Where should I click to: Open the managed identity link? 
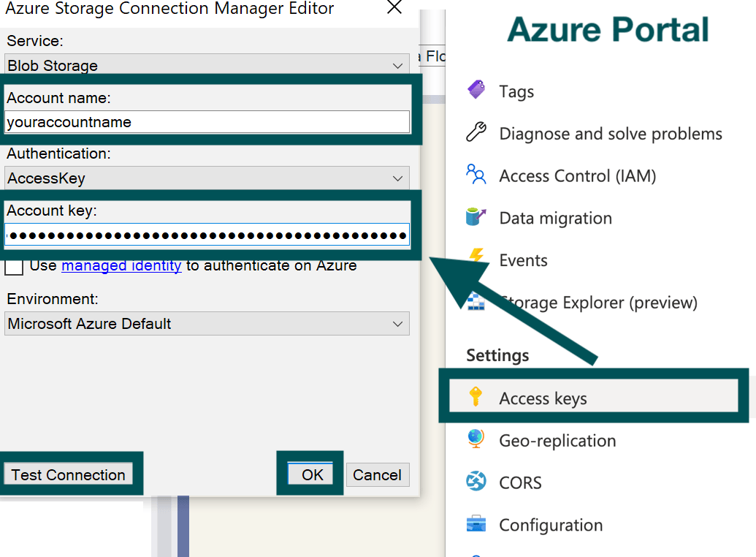click(x=121, y=265)
